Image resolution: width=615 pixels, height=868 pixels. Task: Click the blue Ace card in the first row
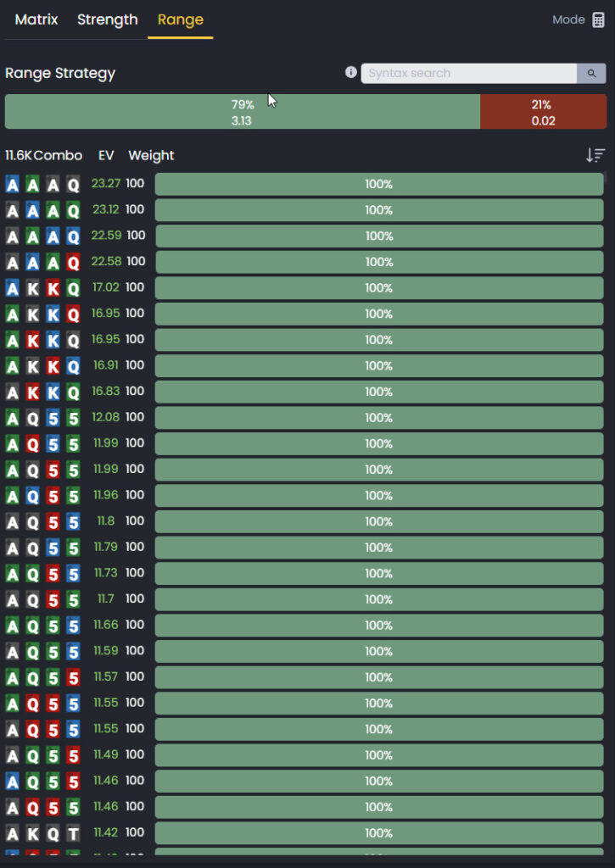tap(13, 184)
